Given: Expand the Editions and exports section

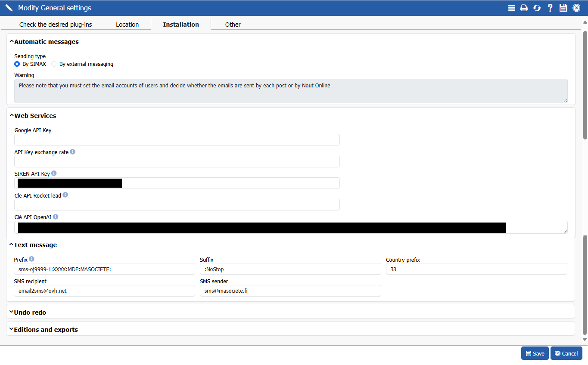Looking at the screenshot, I should (12, 329).
